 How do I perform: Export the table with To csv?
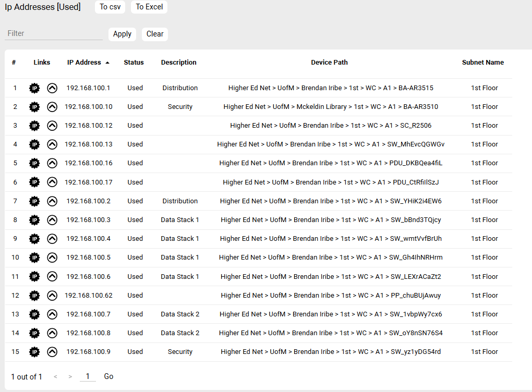[x=110, y=7]
